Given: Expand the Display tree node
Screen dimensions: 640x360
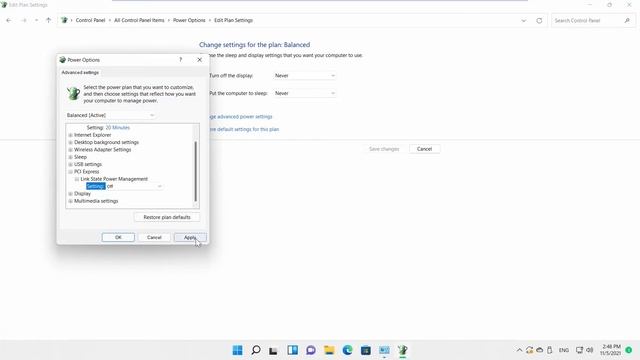Looking at the screenshot, I should click(71, 194).
